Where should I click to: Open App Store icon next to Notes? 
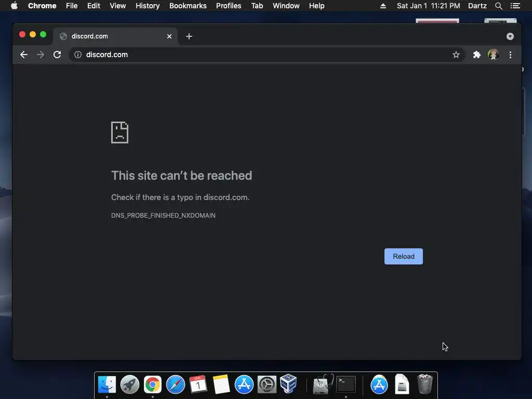click(244, 384)
